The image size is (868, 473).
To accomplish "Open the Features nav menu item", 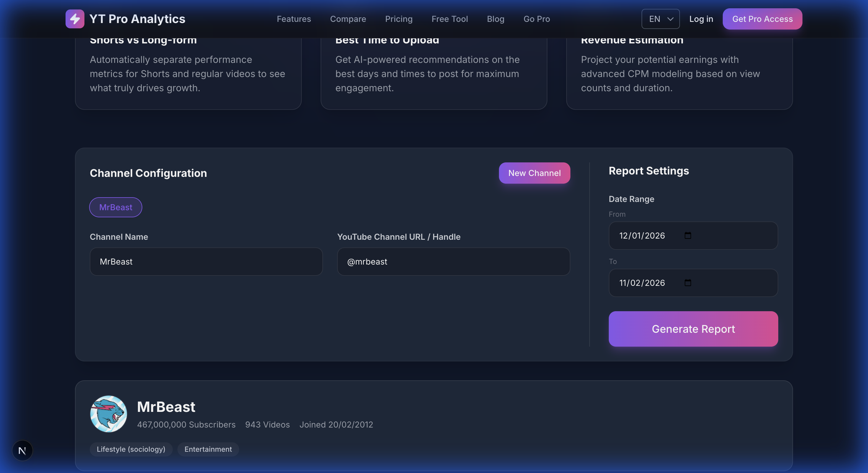I will click(x=293, y=19).
